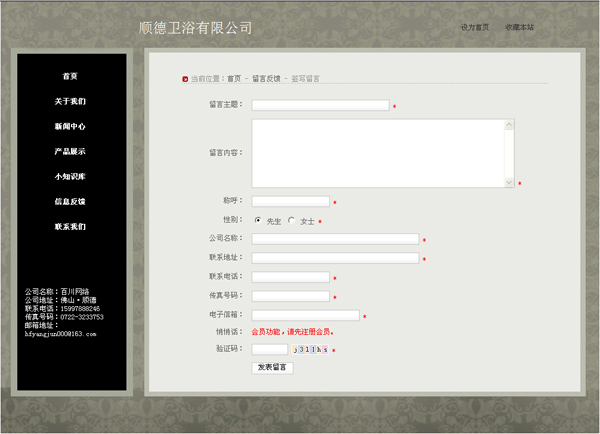Click the red breadcrumb location icon
The image size is (600, 434).
point(185,78)
